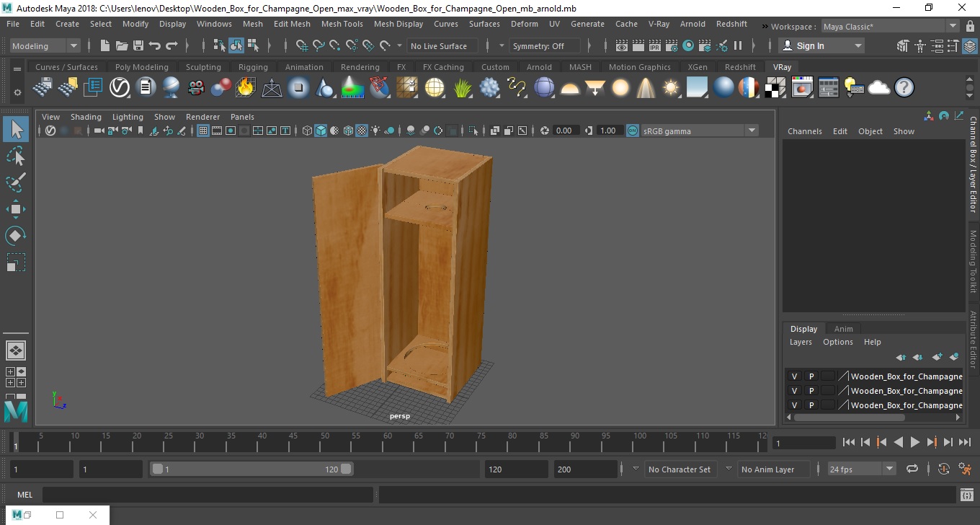Start an IPR render
Viewport: 980px width, 525px height.
[x=655, y=45]
